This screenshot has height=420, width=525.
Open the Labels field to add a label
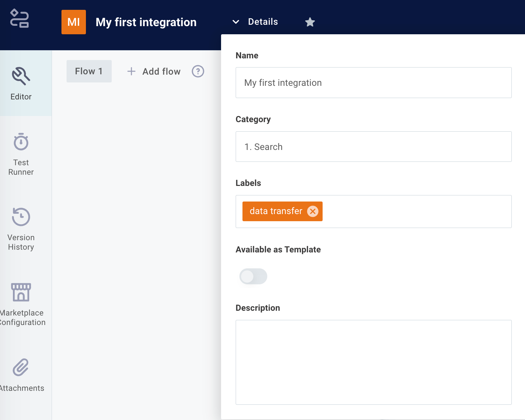[408, 211]
